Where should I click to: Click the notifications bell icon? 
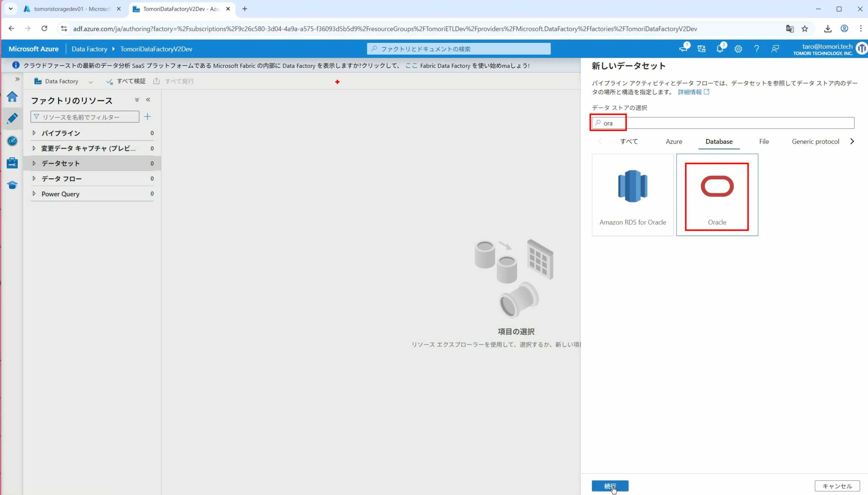click(720, 49)
